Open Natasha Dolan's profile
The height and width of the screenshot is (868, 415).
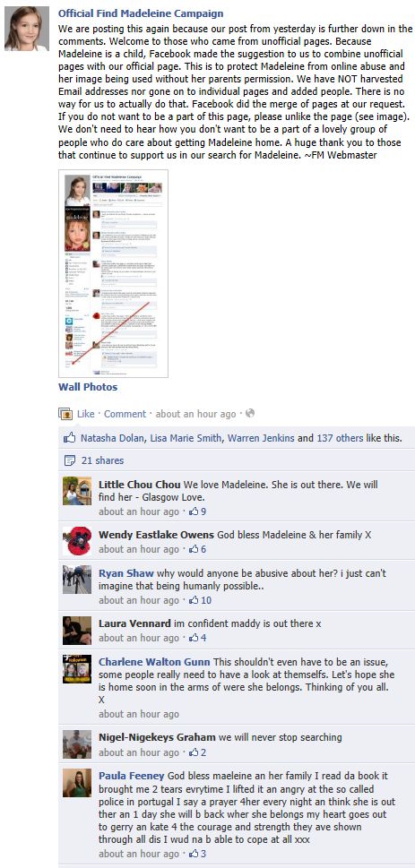(x=113, y=438)
